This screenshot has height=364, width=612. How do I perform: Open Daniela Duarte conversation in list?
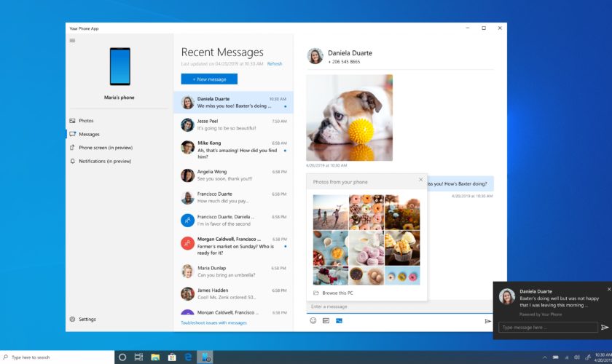tap(233, 102)
